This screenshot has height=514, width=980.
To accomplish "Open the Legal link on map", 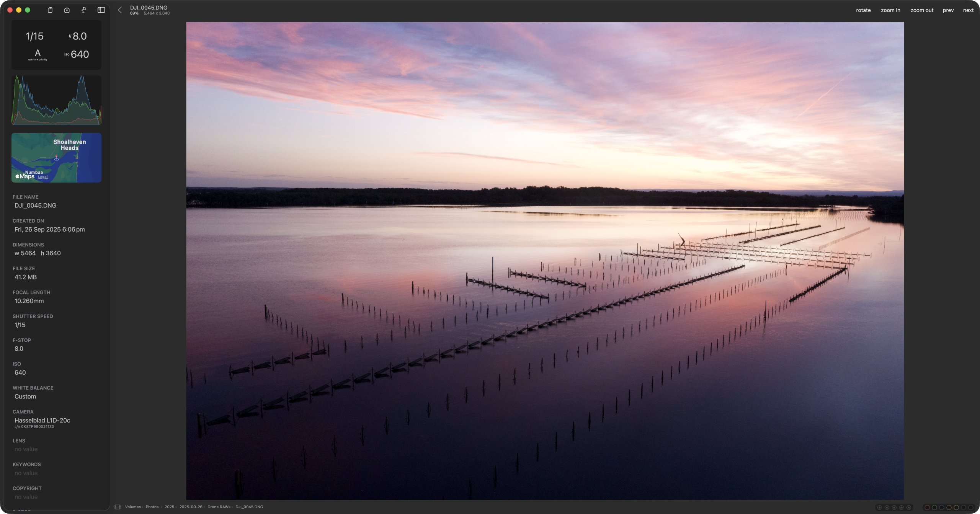I will (x=43, y=177).
